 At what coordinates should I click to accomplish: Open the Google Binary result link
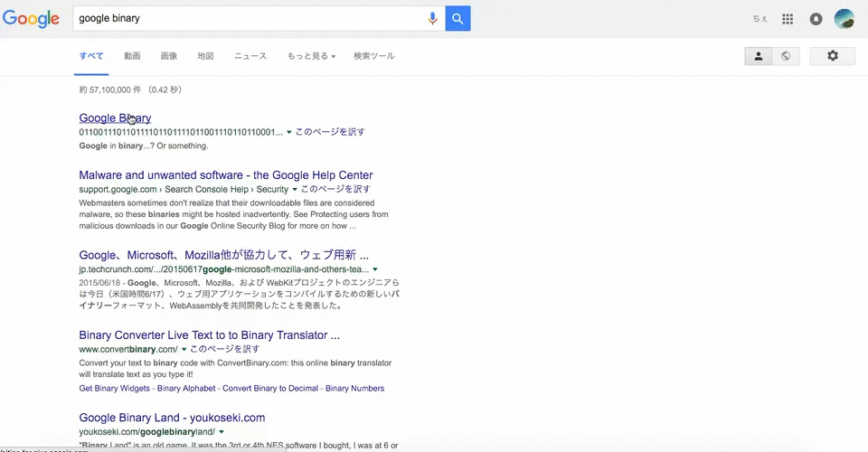coord(115,118)
